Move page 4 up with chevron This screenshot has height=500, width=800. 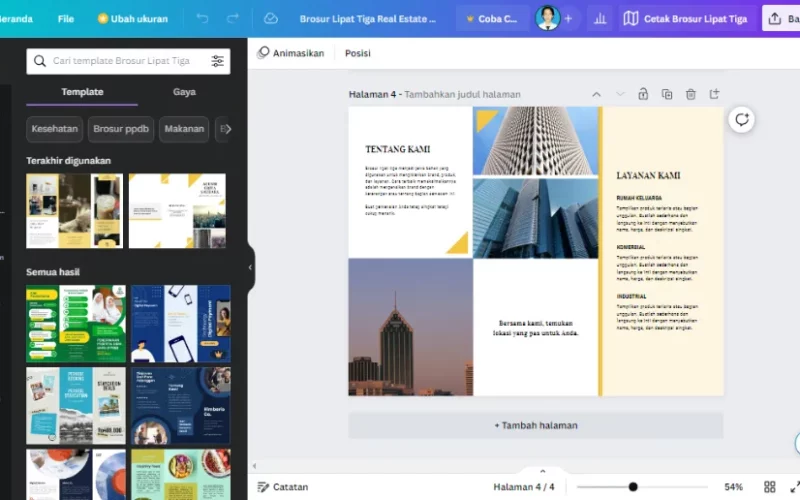596,94
